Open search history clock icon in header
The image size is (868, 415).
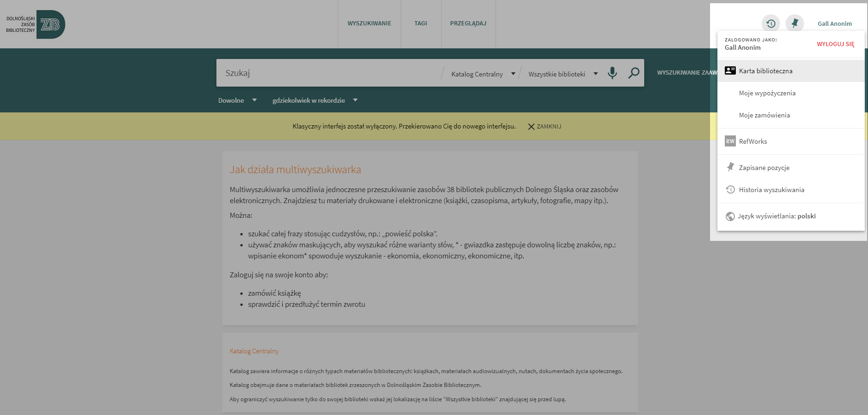click(x=771, y=23)
